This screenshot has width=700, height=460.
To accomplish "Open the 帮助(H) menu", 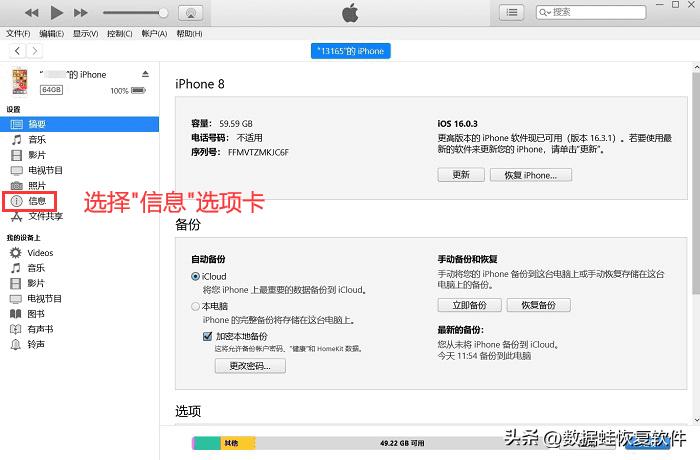I will tap(189, 33).
